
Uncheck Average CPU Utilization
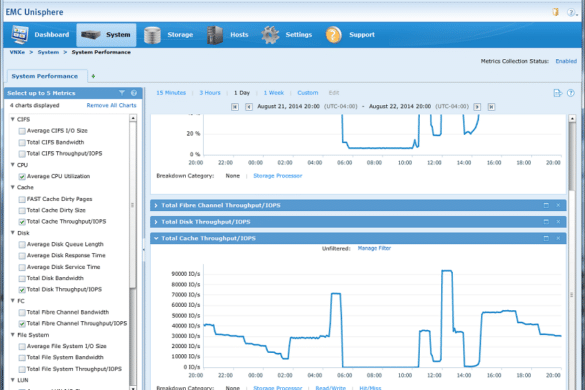(22, 177)
